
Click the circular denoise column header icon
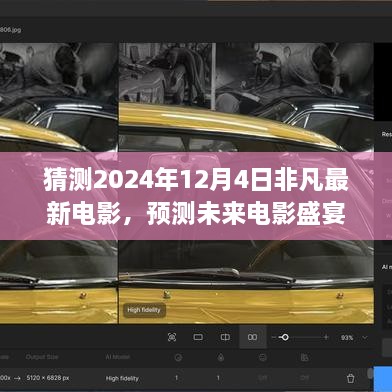pos(178,358)
